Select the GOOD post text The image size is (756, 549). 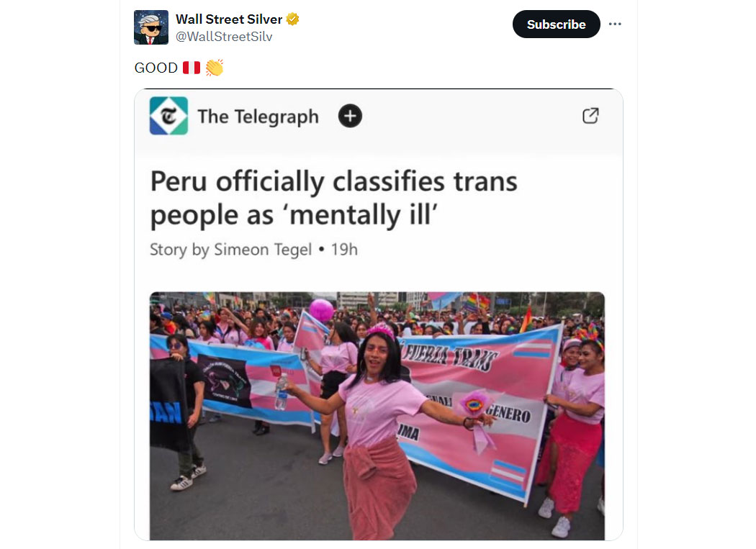click(x=156, y=68)
